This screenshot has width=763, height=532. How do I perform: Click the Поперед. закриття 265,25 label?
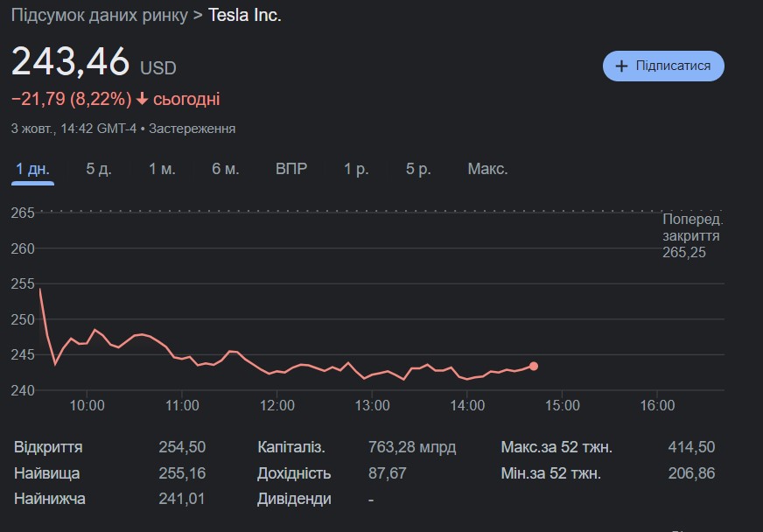pyautogui.click(x=691, y=236)
